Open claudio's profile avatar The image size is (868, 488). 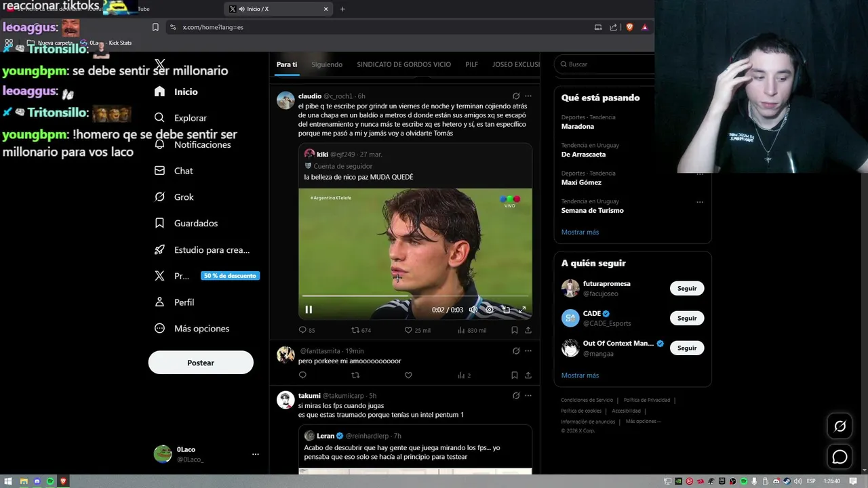[x=285, y=100]
